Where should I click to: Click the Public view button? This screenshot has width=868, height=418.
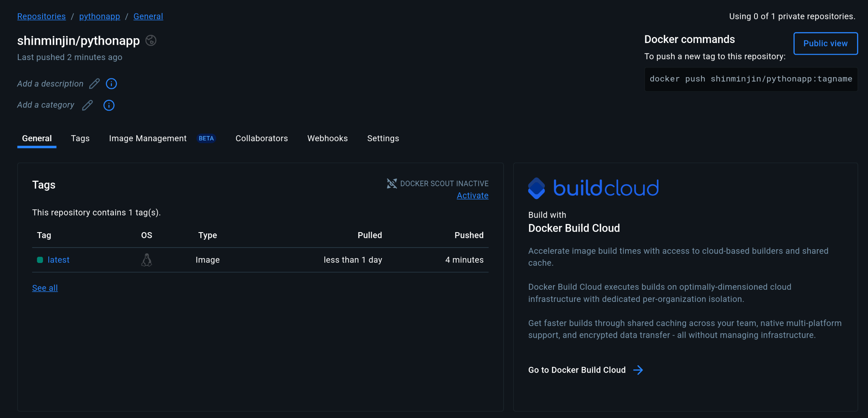pyautogui.click(x=825, y=43)
